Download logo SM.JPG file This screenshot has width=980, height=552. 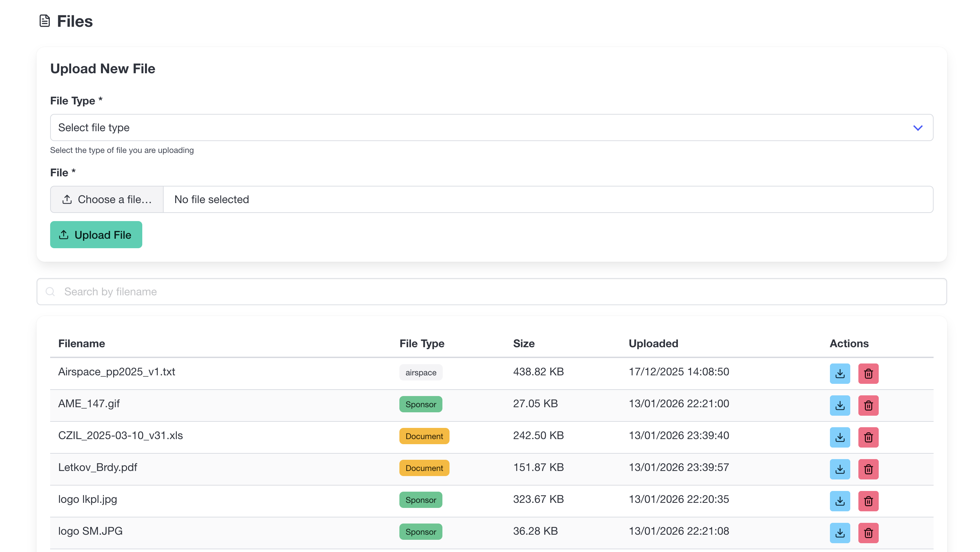pos(840,533)
